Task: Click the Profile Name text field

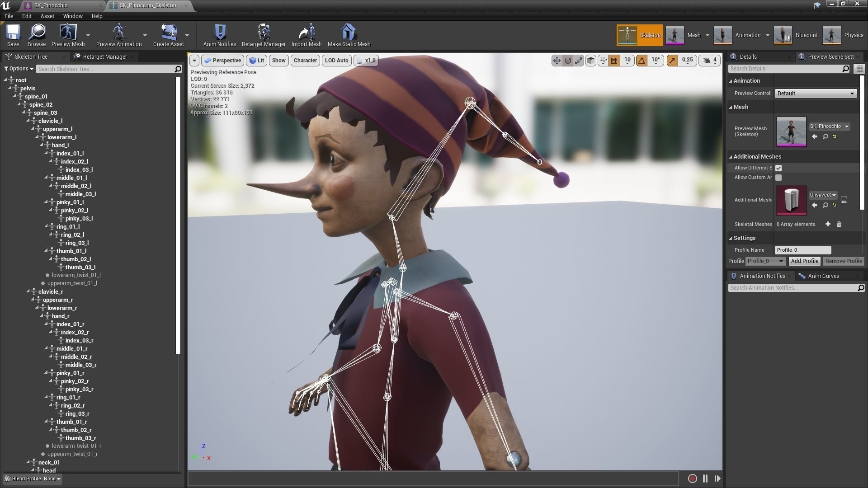Action: 803,250
